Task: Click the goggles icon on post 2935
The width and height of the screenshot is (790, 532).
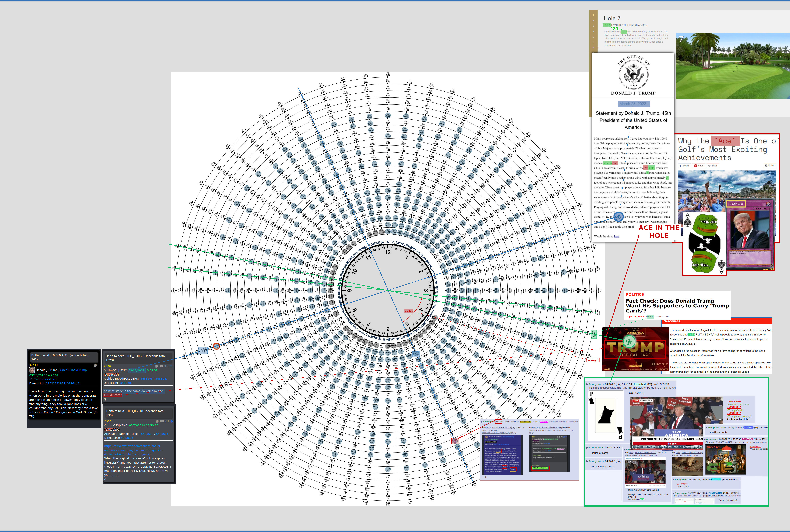Action: tap(162, 421)
